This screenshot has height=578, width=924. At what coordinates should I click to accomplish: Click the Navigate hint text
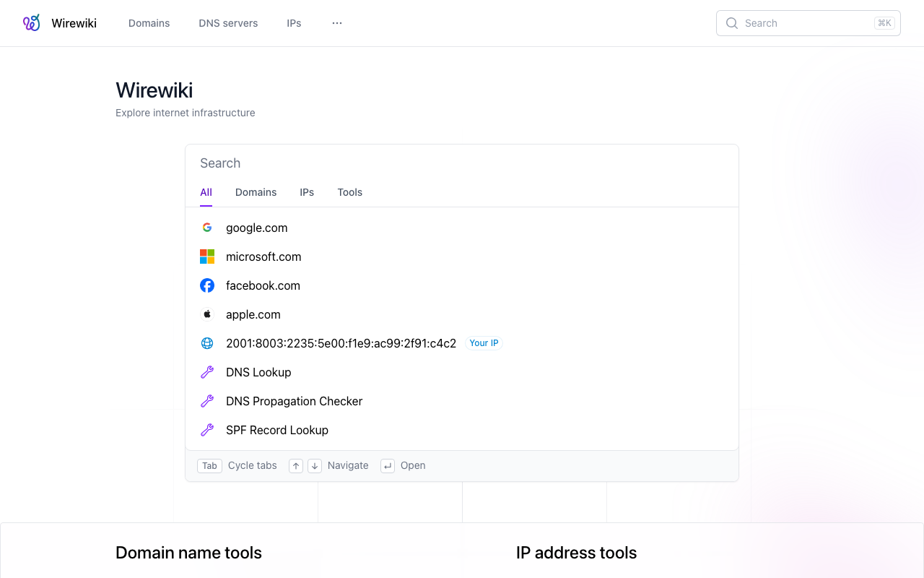point(348,466)
